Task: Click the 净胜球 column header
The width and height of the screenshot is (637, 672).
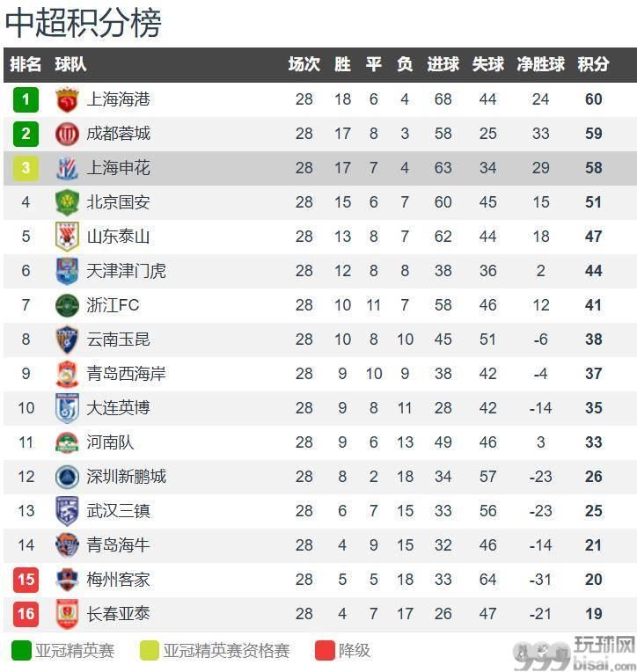Action: pyautogui.click(x=540, y=64)
